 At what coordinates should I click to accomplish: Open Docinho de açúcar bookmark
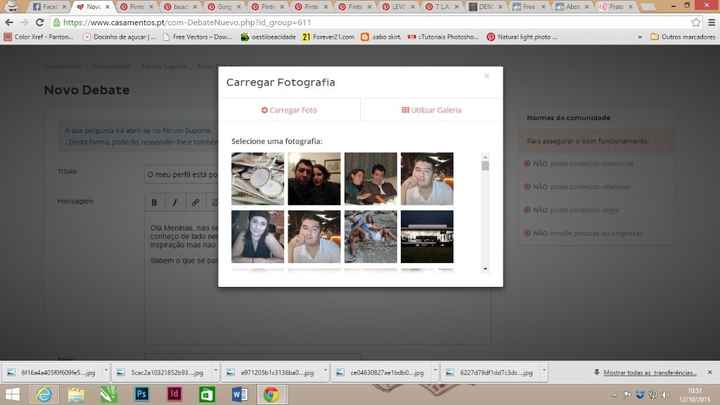click(x=119, y=37)
